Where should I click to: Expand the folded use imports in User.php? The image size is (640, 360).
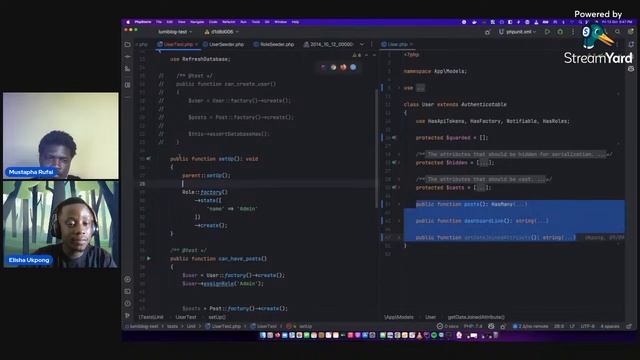pos(420,88)
